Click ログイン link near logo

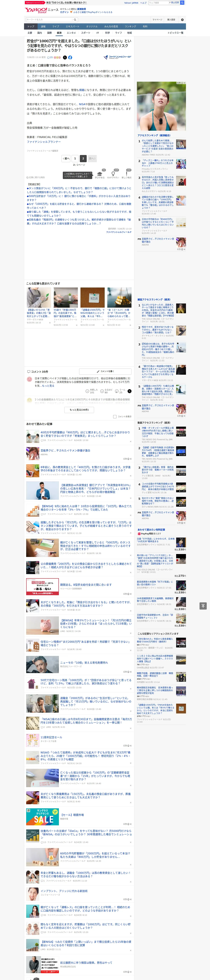[64, 12]
